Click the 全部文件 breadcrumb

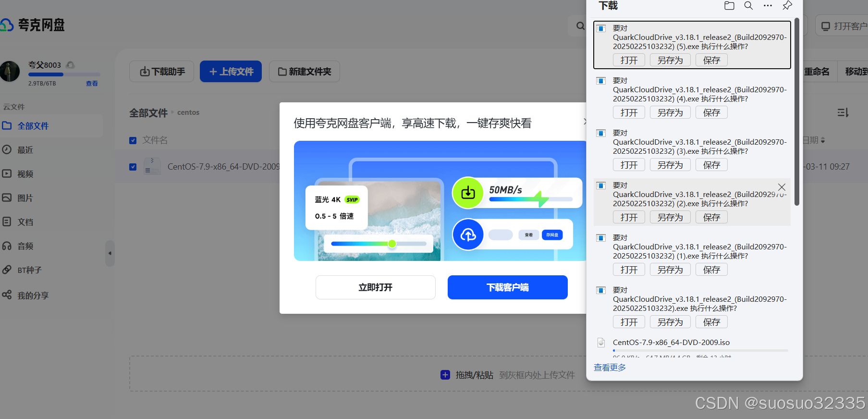pyautogui.click(x=148, y=113)
